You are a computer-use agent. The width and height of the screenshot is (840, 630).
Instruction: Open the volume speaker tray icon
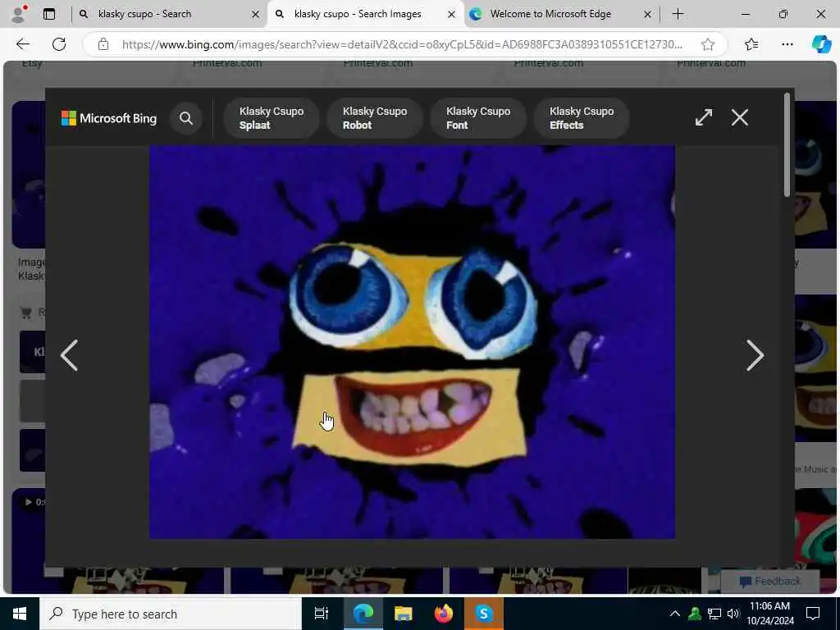(733, 614)
